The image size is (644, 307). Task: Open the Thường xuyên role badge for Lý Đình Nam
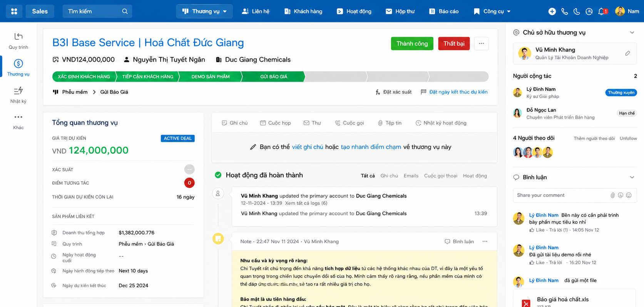click(x=621, y=92)
